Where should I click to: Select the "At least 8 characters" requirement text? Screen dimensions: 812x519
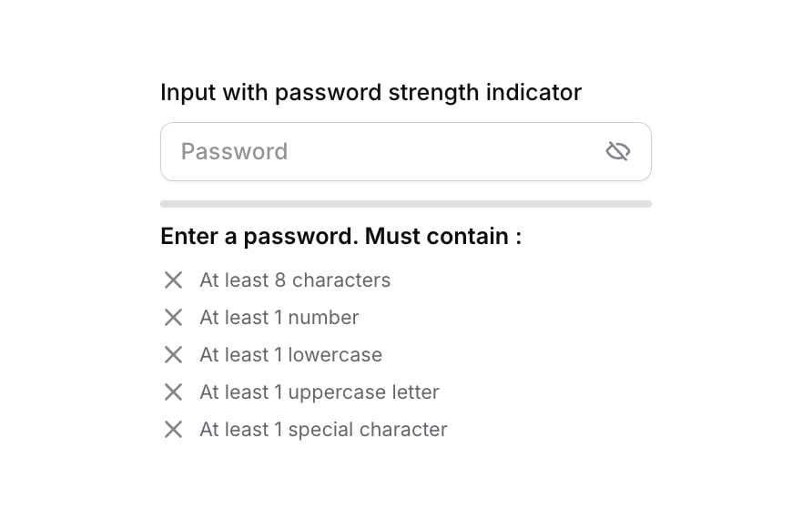(295, 280)
